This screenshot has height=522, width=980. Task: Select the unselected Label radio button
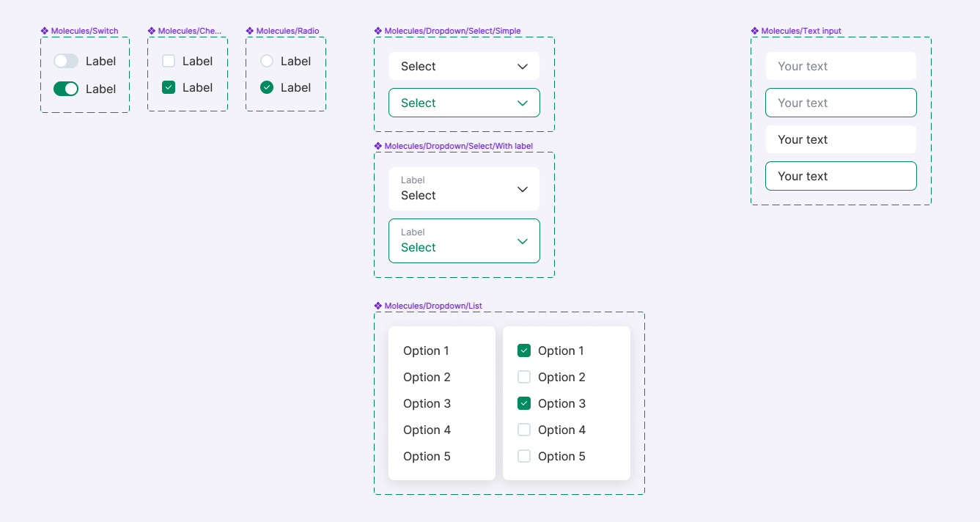pos(266,61)
